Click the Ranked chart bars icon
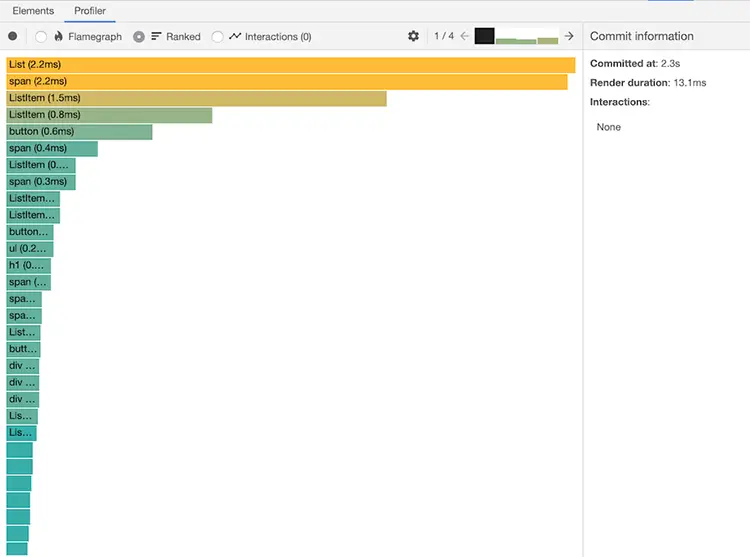Screen dimensions: 750x557 click(x=156, y=36)
